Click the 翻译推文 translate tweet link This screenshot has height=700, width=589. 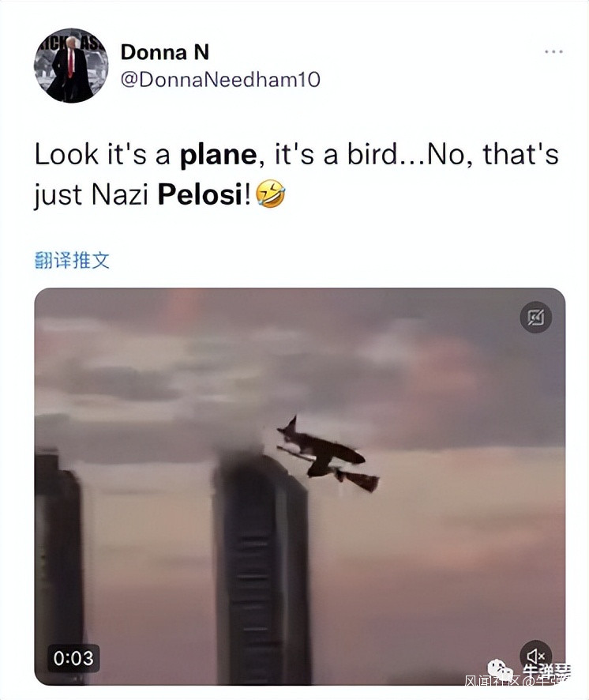tap(72, 260)
